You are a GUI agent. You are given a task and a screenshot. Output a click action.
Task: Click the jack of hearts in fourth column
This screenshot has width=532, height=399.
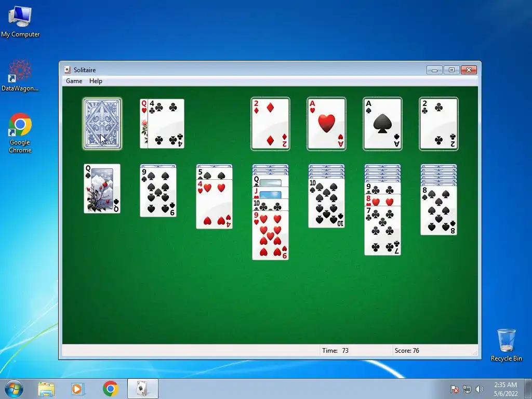point(270,193)
